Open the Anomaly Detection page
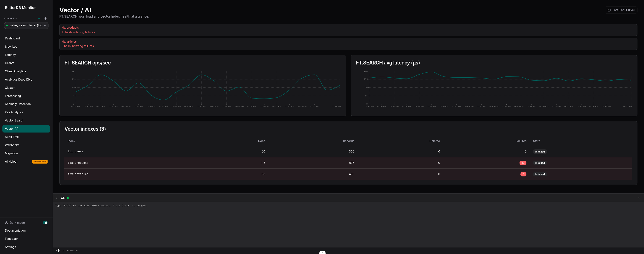644x254 pixels. coord(17,104)
